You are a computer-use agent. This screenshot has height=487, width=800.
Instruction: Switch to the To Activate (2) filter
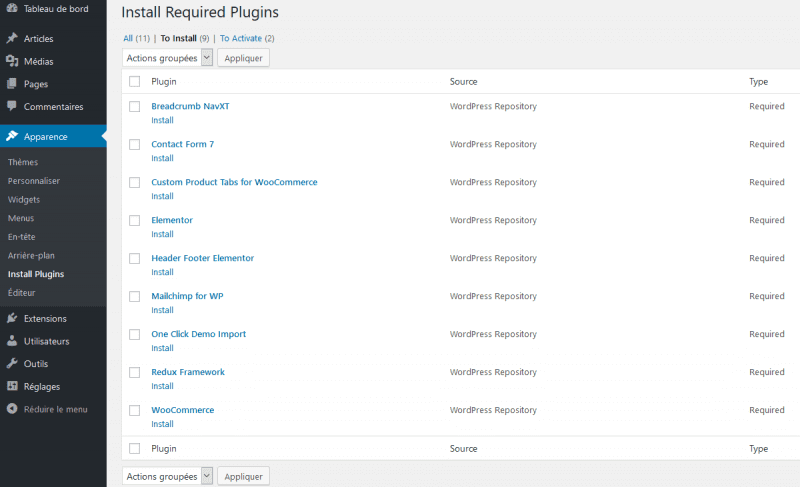click(247, 38)
